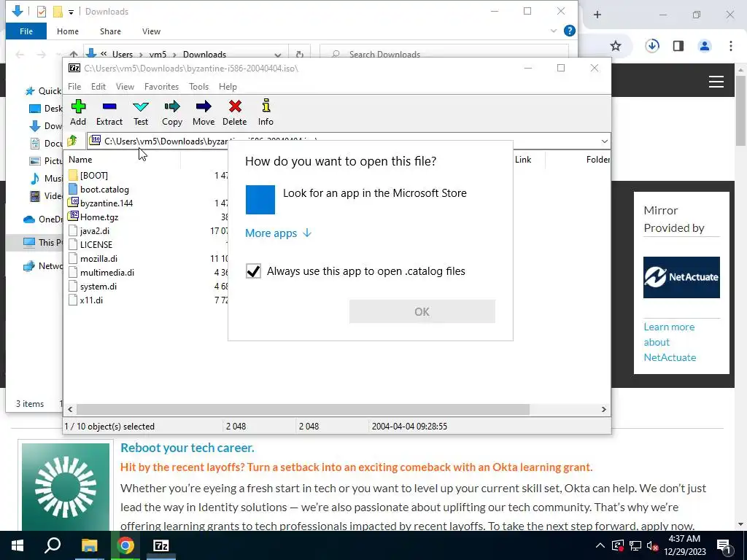
Task: Run the Test archive tool
Action: pos(141,112)
